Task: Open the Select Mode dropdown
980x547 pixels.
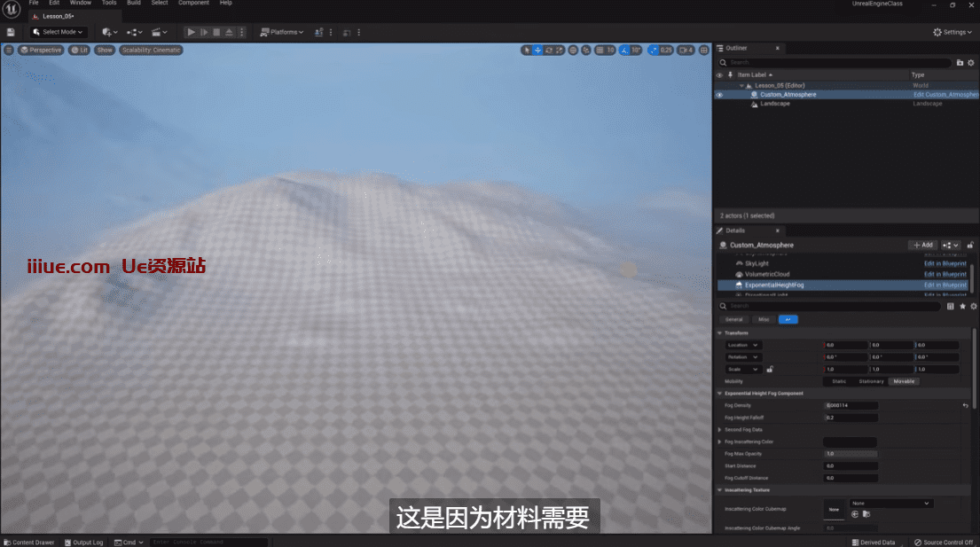Action: [58, 32]
